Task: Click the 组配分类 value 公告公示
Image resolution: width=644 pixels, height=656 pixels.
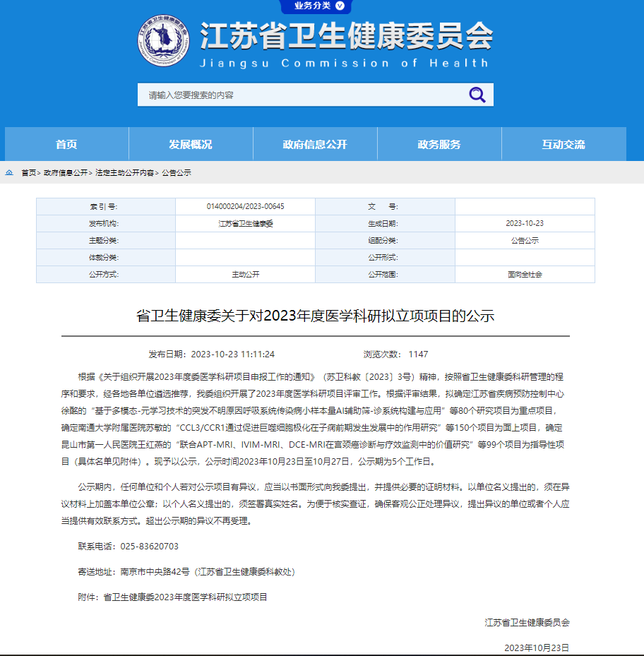Action: point(525,241)
